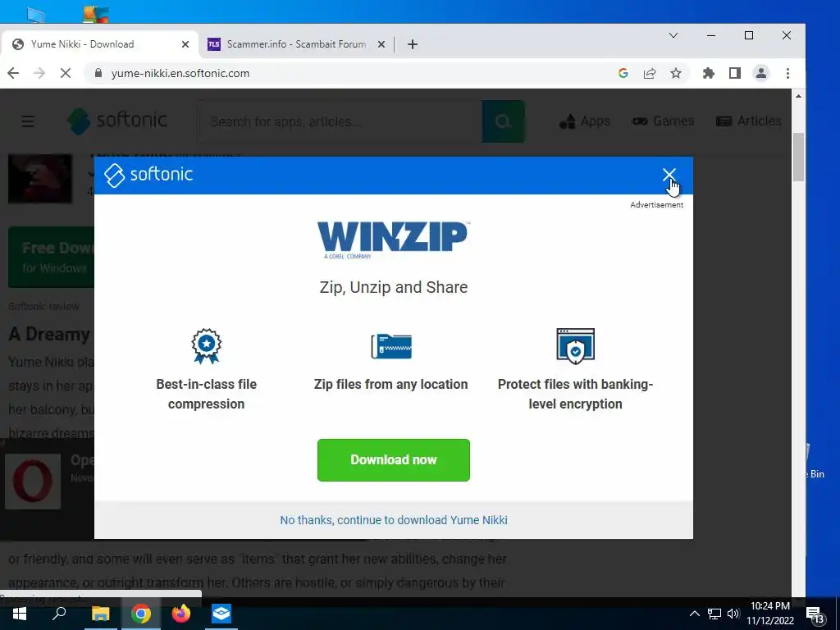Screen dimensions: 840x630
Task: Open the Chrome three-dot menu
Action: 787,73
